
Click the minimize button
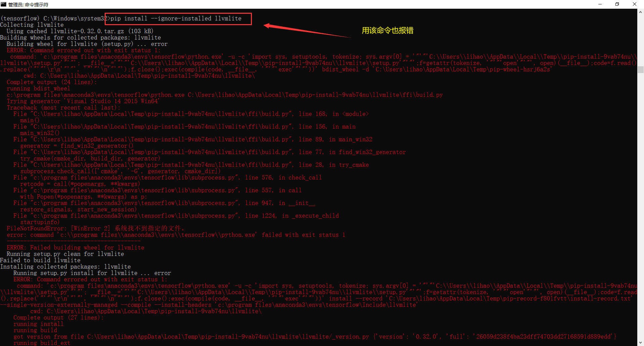click(x=600, y=4)
